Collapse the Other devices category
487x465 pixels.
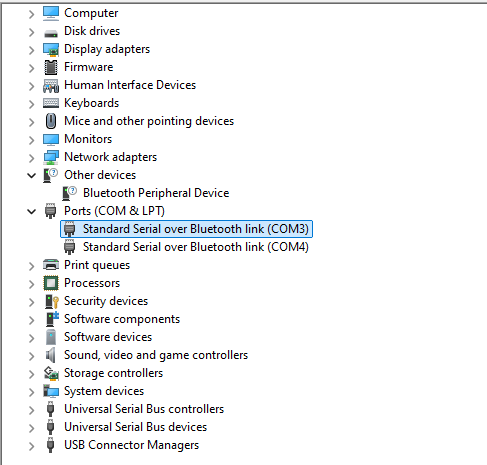point(31,175)
